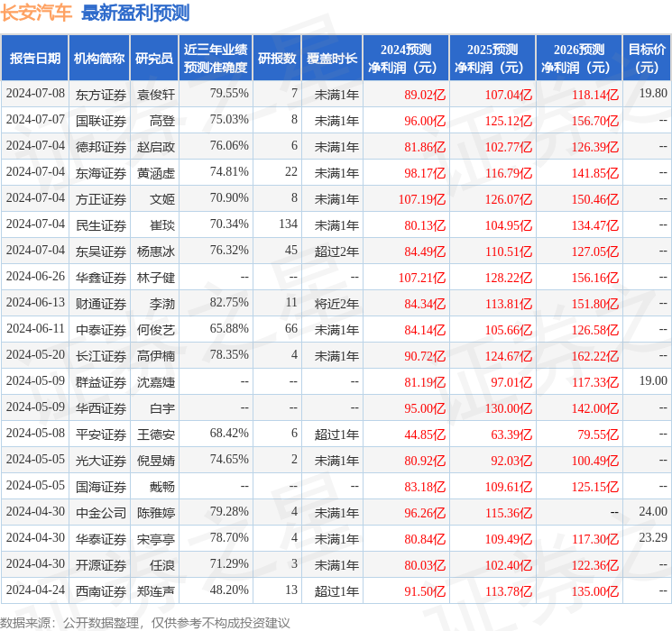The image size is (672, 631).
Task: Select the 华西证券 institution cell
Action: pos(101,408)
